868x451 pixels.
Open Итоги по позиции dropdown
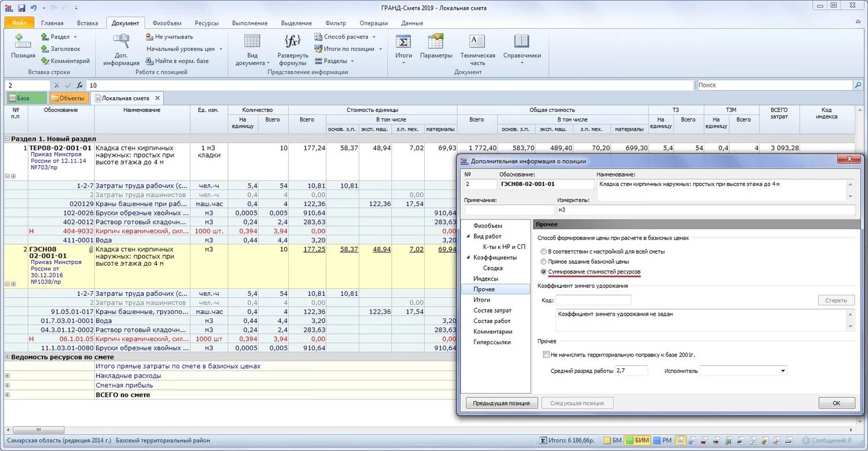coord(380,49)
